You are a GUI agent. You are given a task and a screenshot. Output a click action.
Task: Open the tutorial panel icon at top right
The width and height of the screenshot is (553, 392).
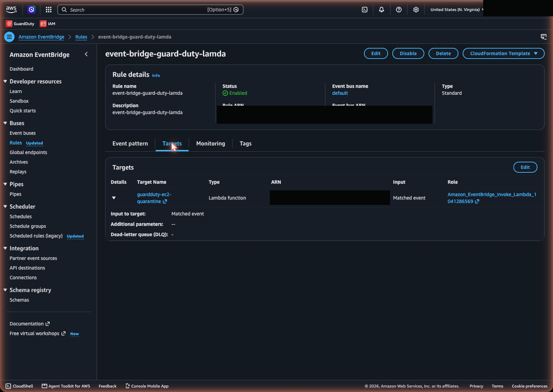click(543, 37)
